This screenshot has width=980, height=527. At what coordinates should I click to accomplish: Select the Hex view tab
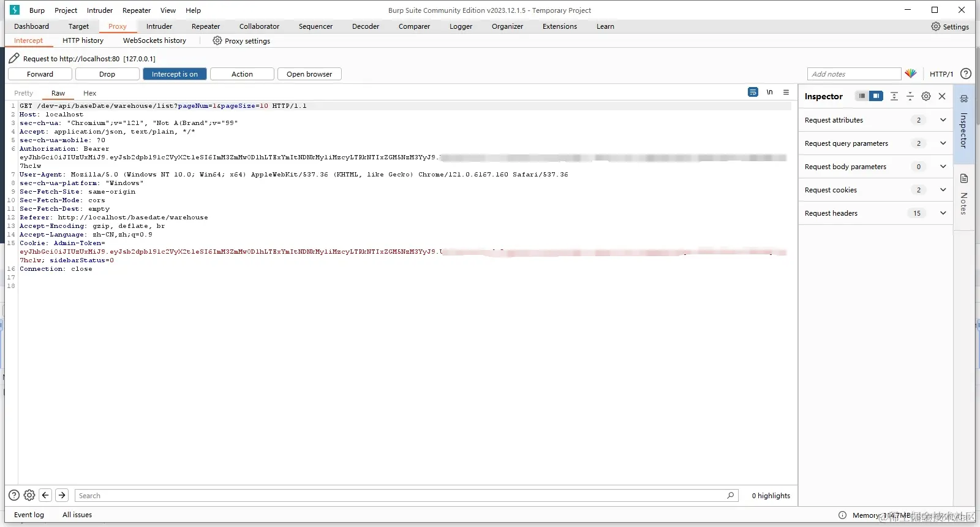89,93
